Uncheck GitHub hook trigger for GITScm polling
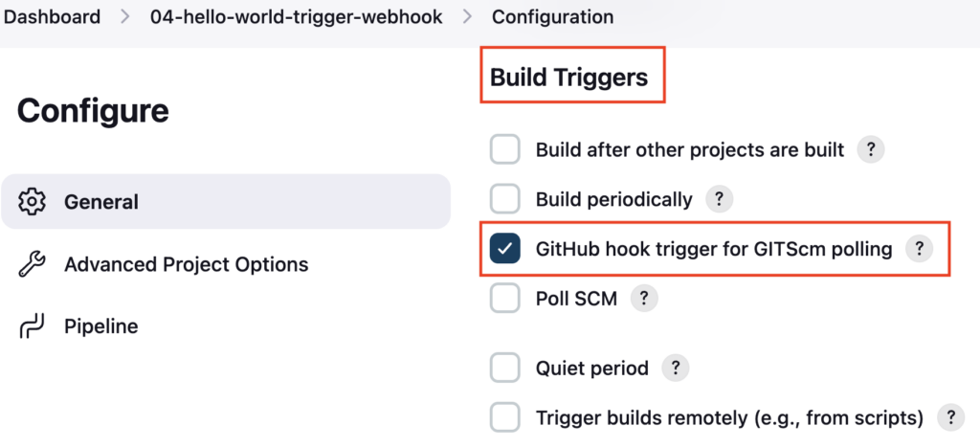 pyautogui.click(x=505, y=249)
